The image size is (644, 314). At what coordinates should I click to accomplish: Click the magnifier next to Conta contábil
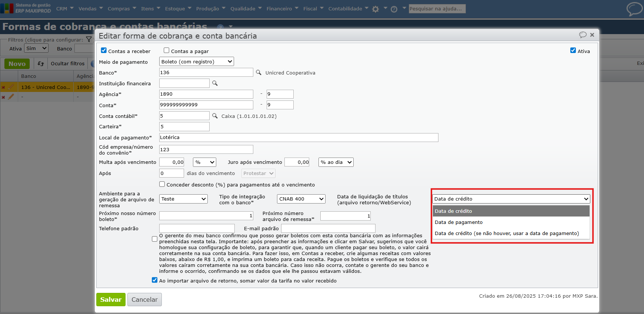tap(215, 116)
